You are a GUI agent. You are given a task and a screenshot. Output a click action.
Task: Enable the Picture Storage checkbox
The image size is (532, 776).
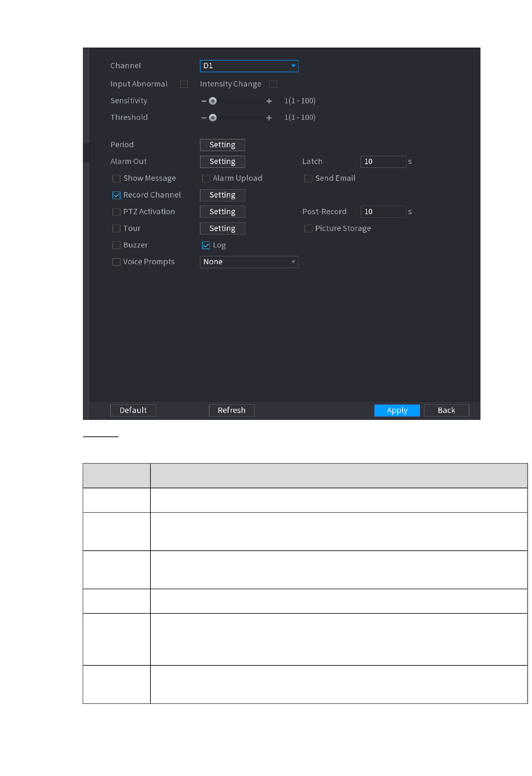point(309,228)
